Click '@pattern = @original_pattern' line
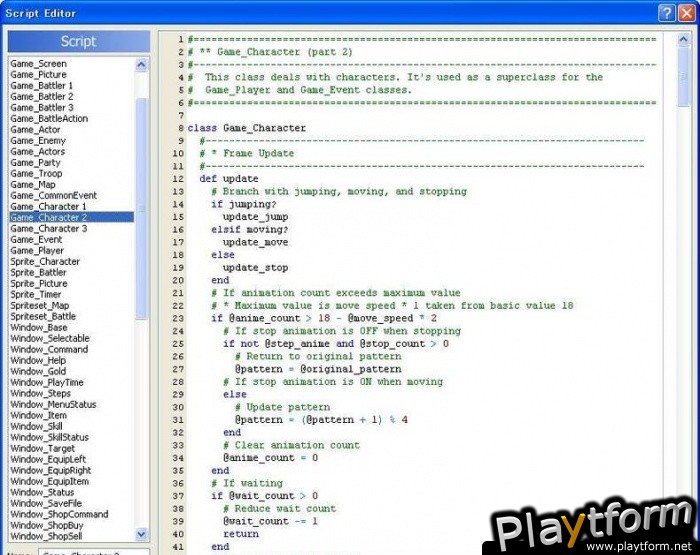The height and width of the screenshot is (555, 700). [318, 369]
